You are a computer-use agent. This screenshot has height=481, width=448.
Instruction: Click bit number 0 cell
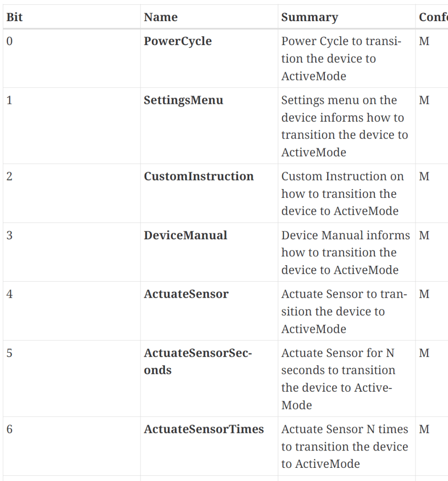point(10,41)
